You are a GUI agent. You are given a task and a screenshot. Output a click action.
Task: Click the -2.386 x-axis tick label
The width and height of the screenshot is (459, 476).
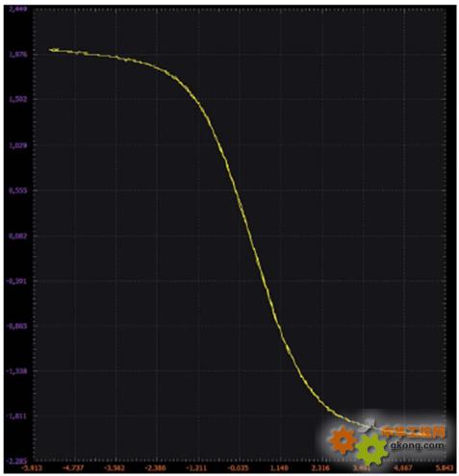156,468
